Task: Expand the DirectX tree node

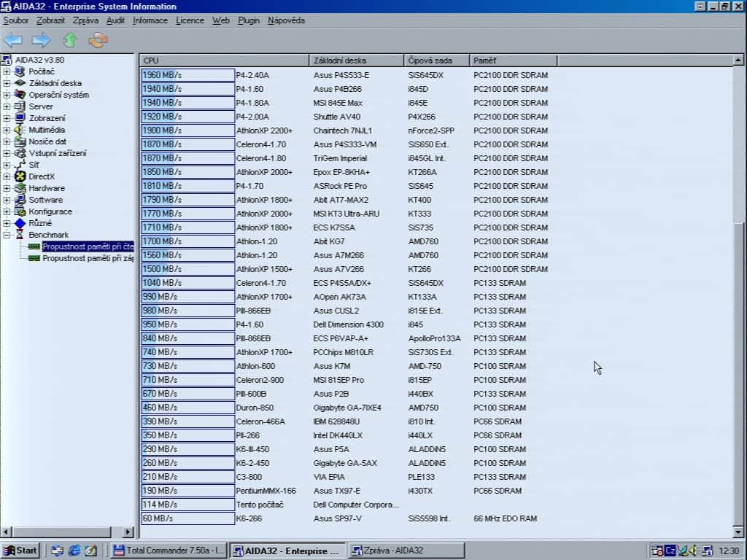Action: coord(7,176)
